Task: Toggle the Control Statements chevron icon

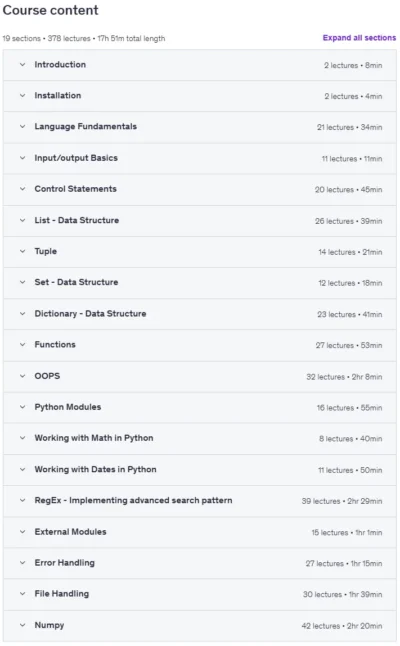Action: tap(23, 189)
